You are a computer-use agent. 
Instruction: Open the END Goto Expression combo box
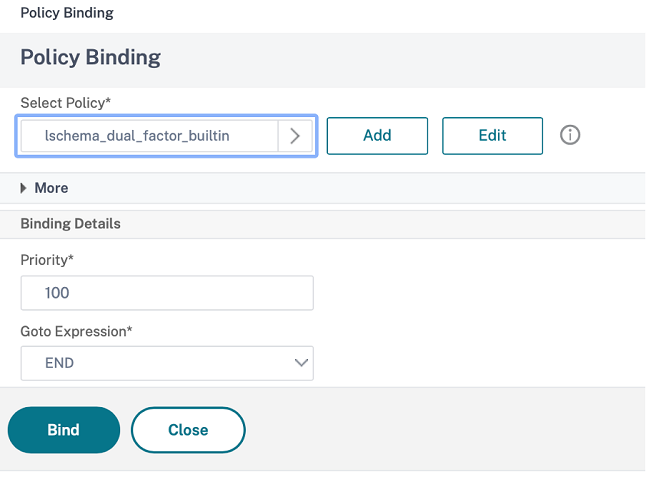tap(167, 363)
